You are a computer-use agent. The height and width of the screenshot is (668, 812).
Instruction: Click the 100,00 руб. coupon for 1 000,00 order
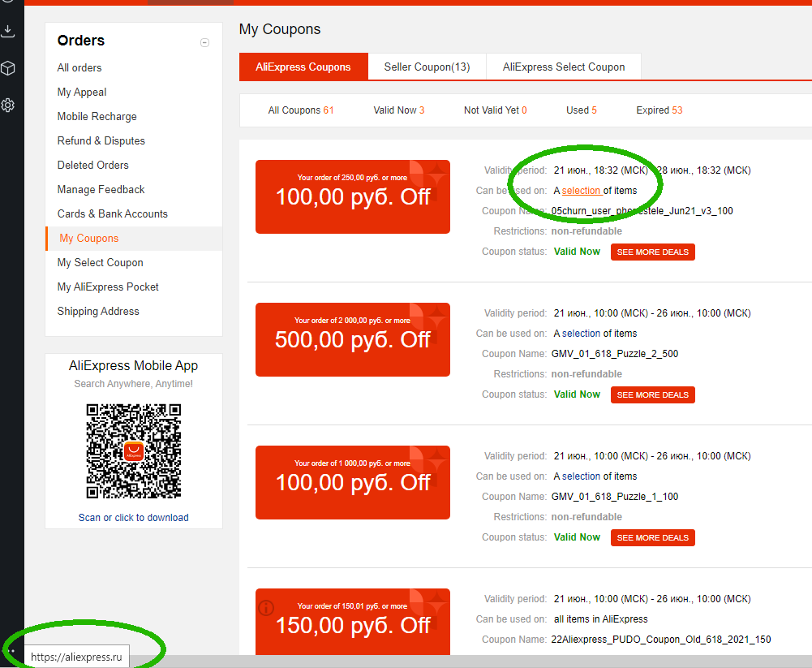tap(353, 482)
